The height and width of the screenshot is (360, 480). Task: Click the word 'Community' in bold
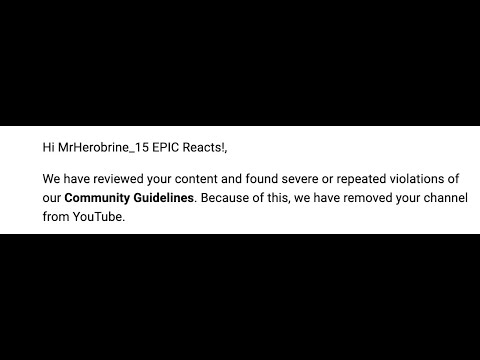point(97,198)
